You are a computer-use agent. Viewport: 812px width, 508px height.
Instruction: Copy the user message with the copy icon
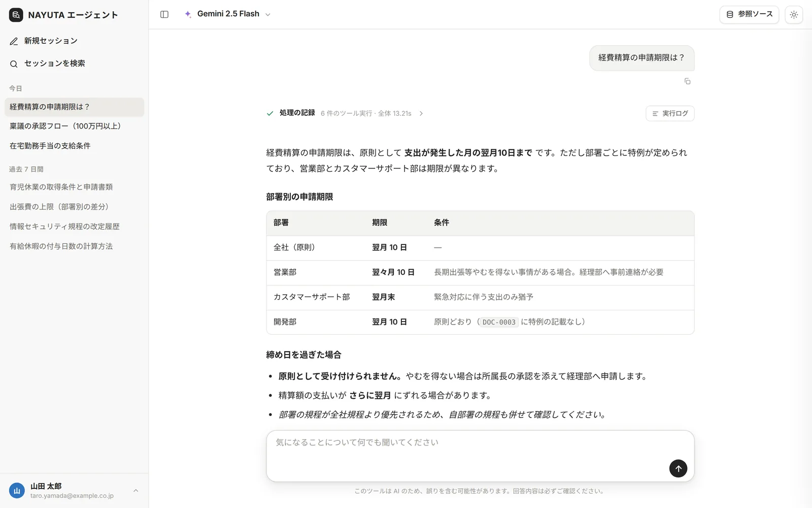(x=687, y=81)
